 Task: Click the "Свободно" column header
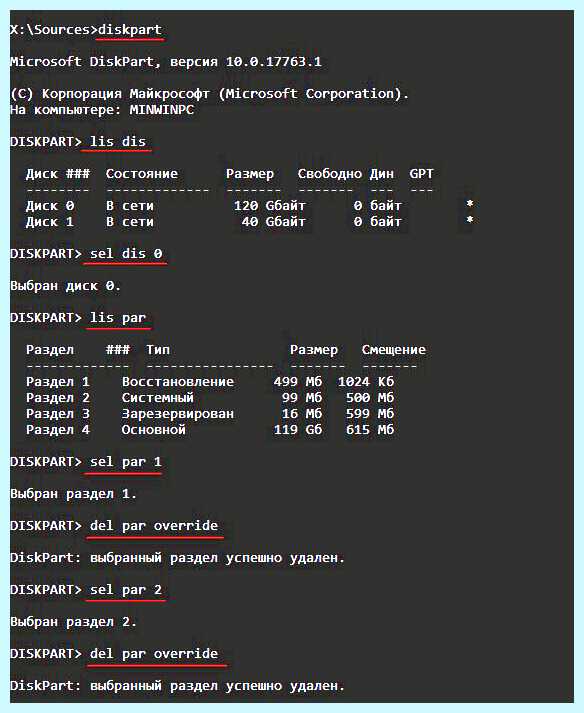[330, 174]
